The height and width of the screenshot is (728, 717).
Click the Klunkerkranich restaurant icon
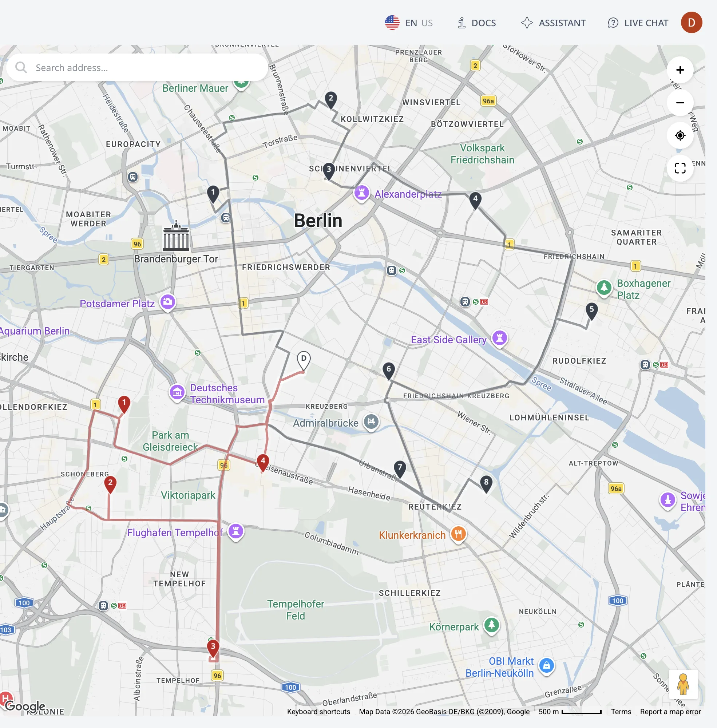(458, 534)
